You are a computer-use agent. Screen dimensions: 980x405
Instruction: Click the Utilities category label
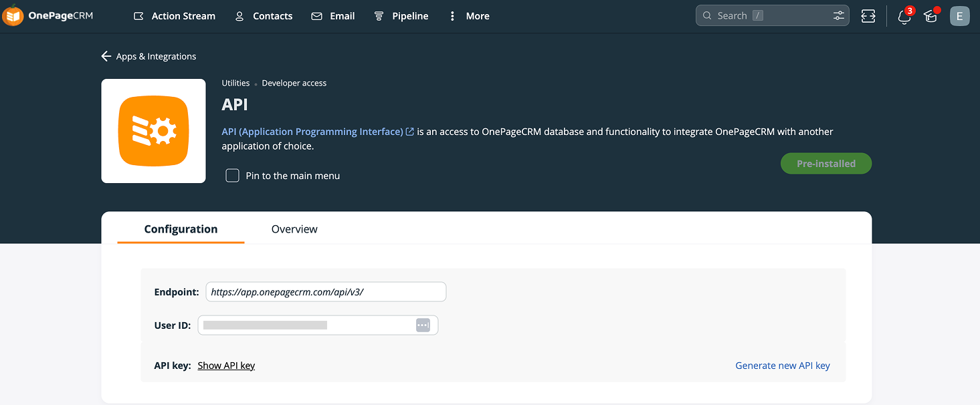(235, 83)
